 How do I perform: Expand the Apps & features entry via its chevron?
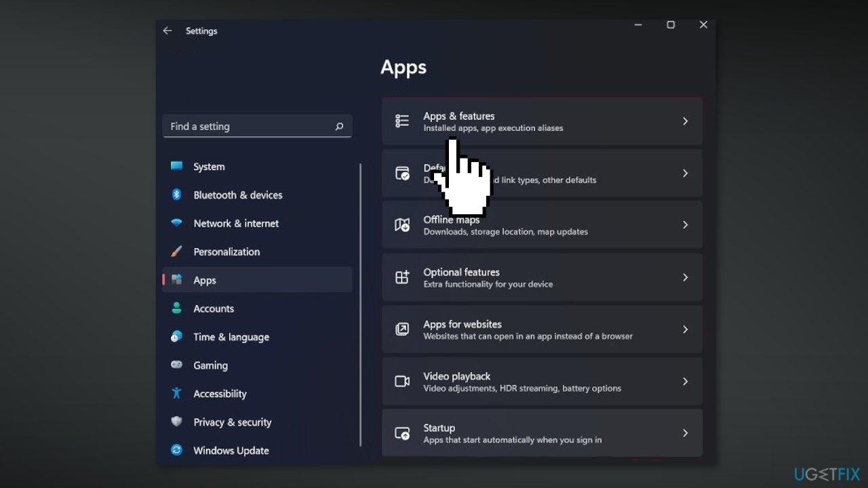686,121
